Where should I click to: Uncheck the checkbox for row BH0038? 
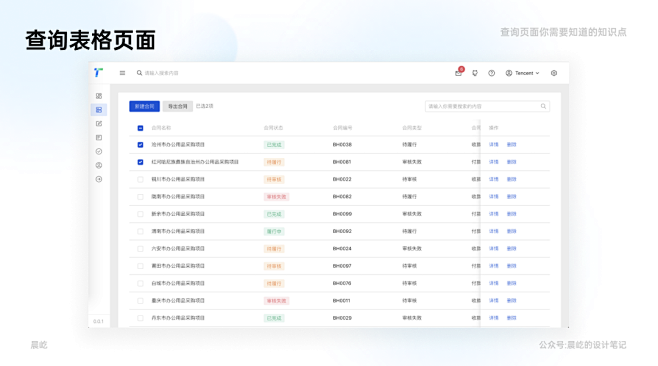(x=140, y=145)
